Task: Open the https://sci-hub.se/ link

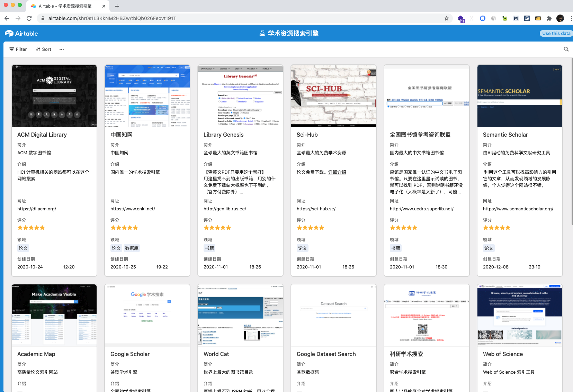Action: click(x=316, y=209)
